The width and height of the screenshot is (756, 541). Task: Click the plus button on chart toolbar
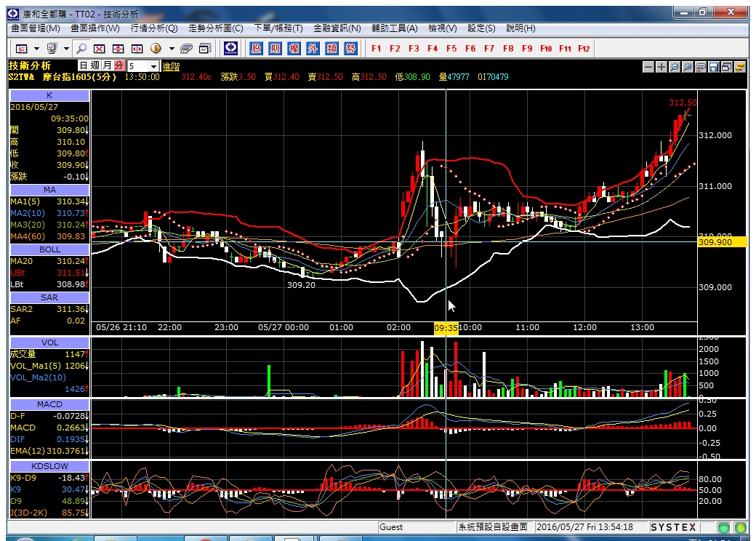click(x=661, y=67)
